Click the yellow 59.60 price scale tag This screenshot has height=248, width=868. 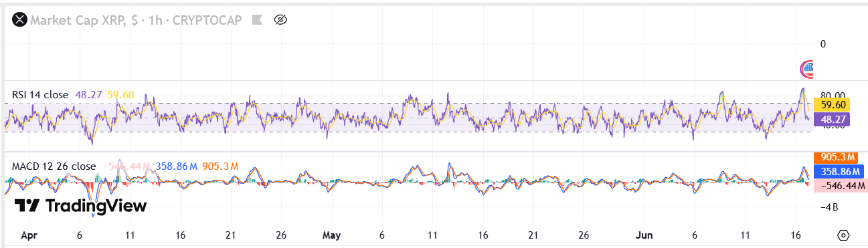(x=833, y=104)
